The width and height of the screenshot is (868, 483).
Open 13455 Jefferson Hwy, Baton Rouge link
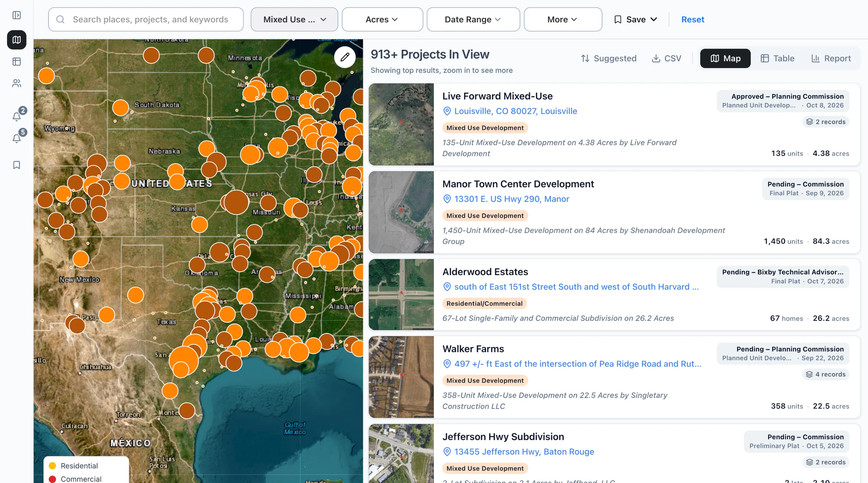524,452
